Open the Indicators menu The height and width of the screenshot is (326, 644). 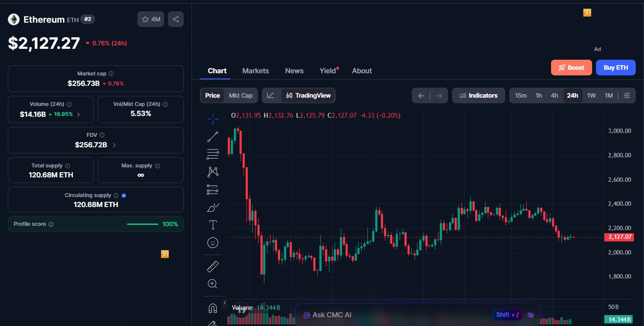[x=479, y=95]
